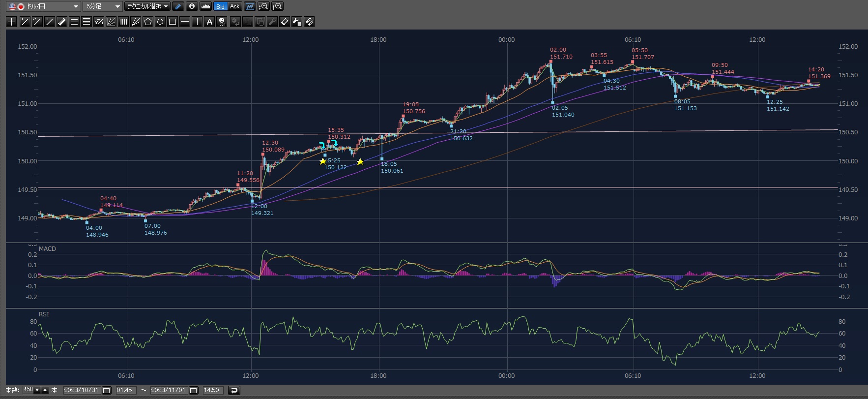Select the circle drawing tool
This screenshot has height=399, width=868.
pos(160,22)
